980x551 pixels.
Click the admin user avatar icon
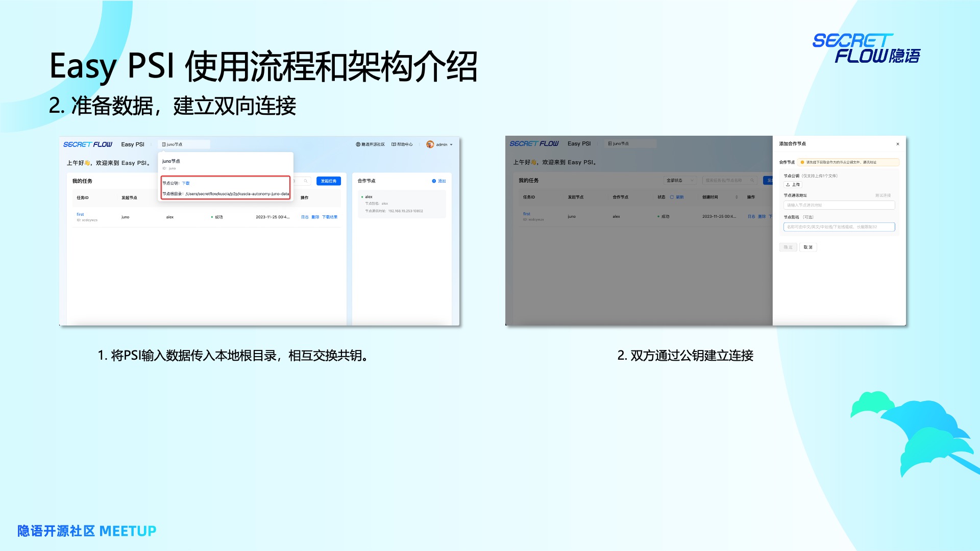coord(430,144)
